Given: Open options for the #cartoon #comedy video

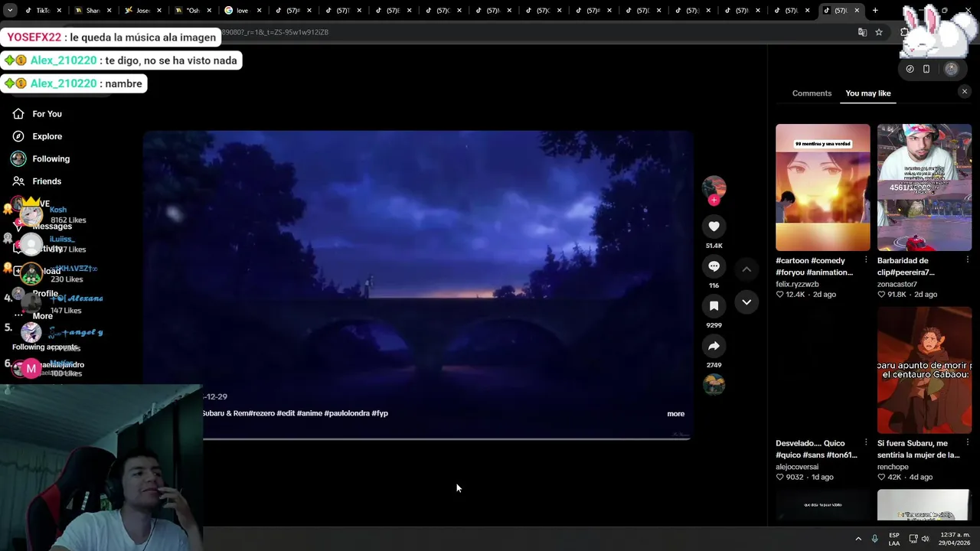Looking at the screenshot, I should point(866,260).
